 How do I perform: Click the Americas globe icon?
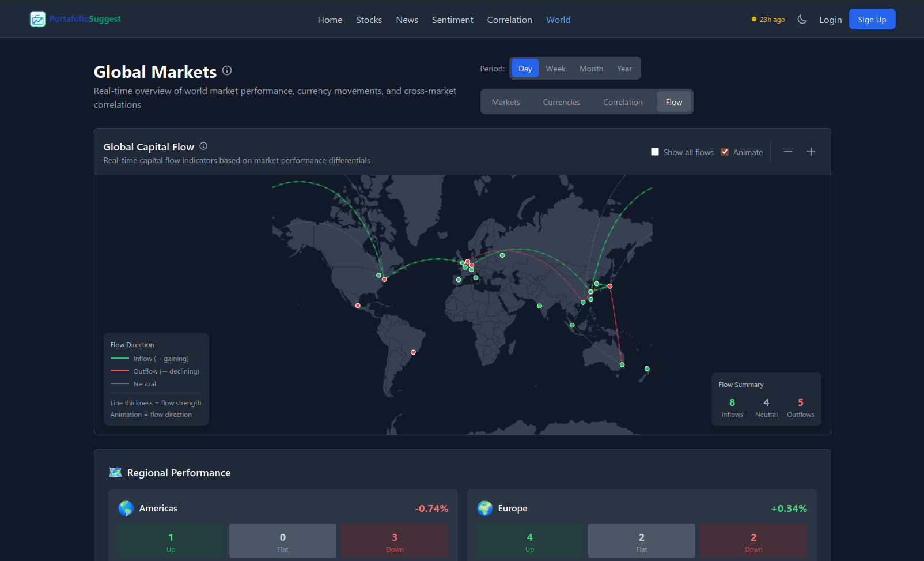coord(126,509)
